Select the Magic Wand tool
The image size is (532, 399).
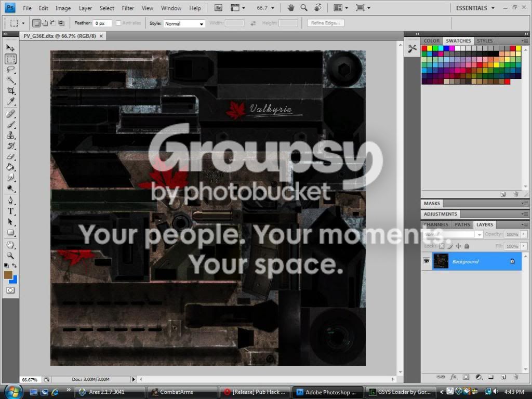pos(10,80)
